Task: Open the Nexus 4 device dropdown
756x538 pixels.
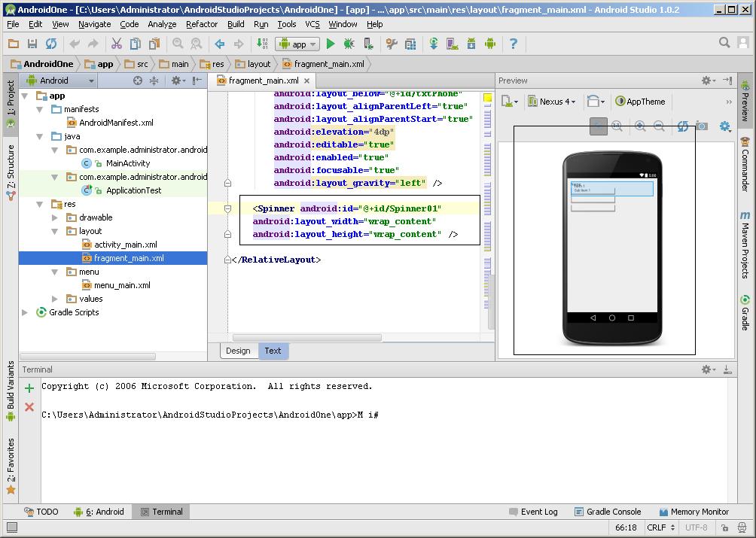Action: pyautogui.click(x=551, y=102)
